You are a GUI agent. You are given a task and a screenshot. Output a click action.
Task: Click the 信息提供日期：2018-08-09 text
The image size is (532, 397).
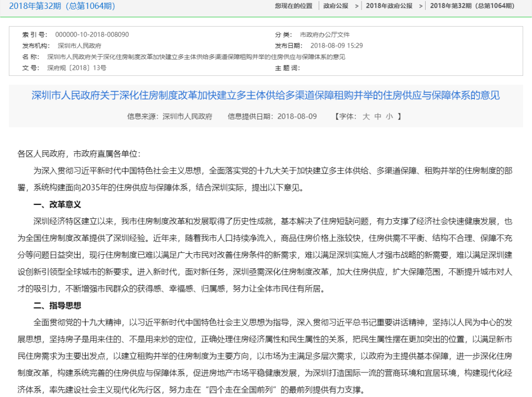(x=272, y=116)
